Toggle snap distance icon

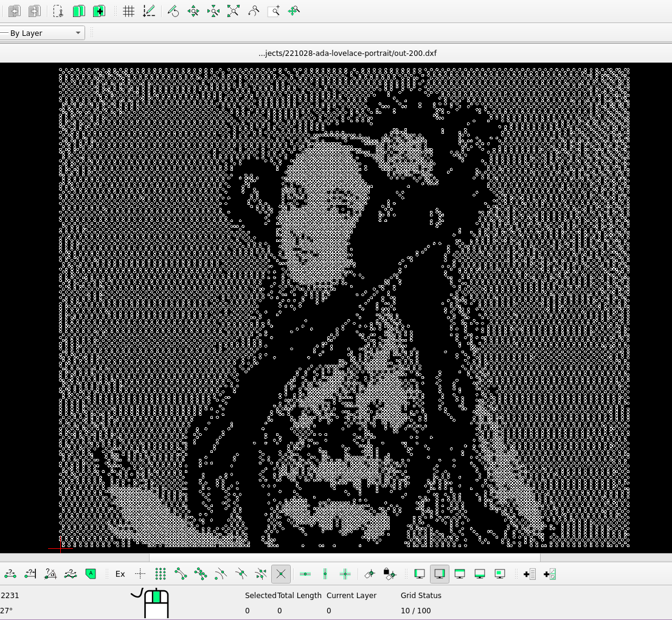tap(260, 574)
